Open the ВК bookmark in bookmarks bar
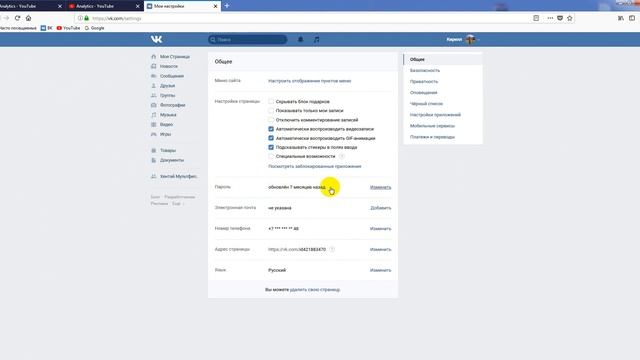The width and height of the screenshot is (640, 360). (x=47, y=28)
